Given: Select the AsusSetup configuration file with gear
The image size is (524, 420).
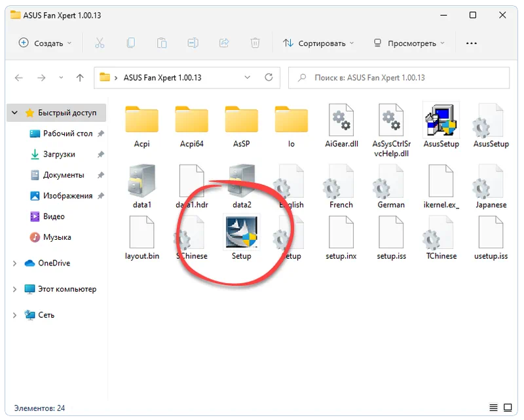Looking at the screenshot, I should [491, 125].
